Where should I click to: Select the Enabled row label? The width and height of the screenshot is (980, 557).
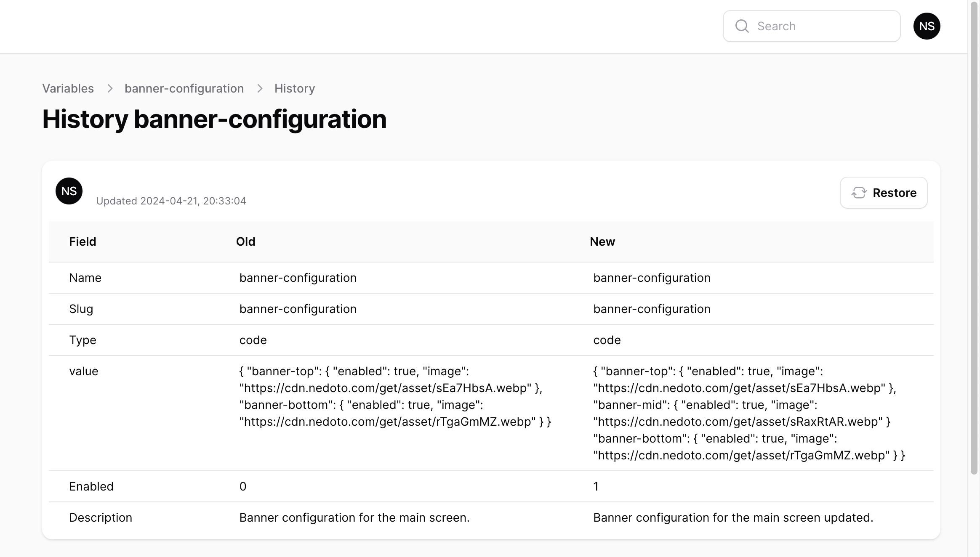coord(91,486)
